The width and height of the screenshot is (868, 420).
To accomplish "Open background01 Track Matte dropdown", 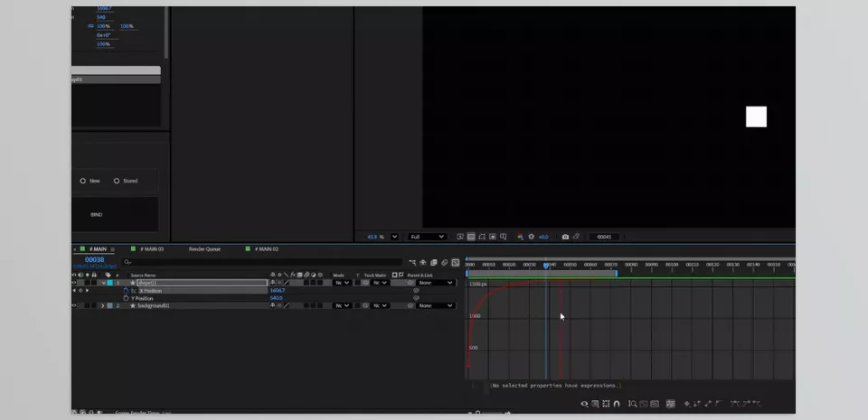I will click(x=381, y=305).
